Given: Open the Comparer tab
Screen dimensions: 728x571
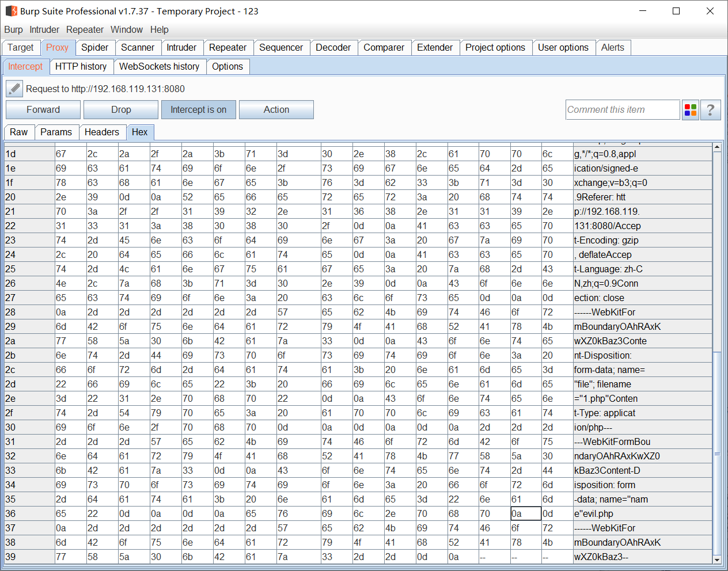Looking at the screenshot, I should click(x=384, y=48).
